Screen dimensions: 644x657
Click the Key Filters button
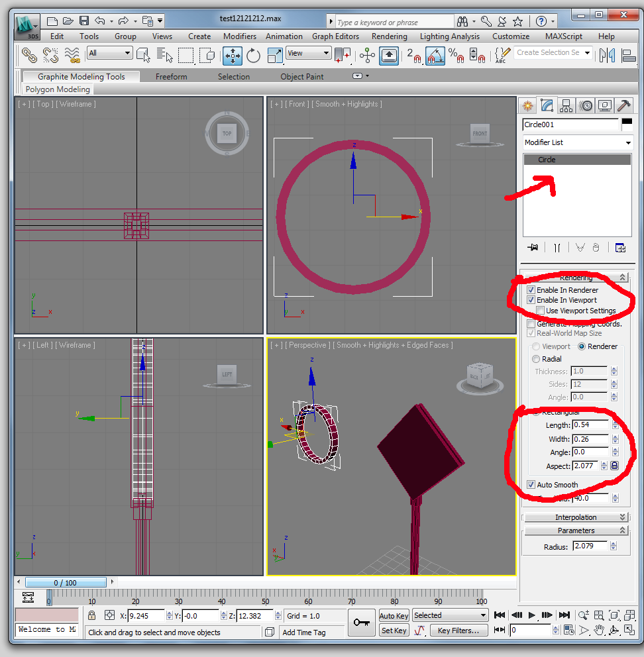point(458,631)
